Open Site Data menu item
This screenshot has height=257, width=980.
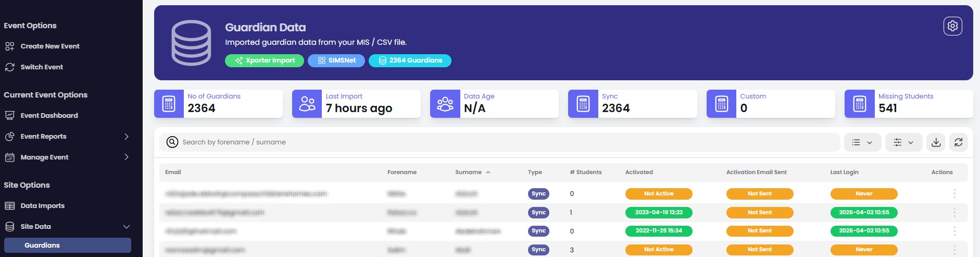[36, 227]
